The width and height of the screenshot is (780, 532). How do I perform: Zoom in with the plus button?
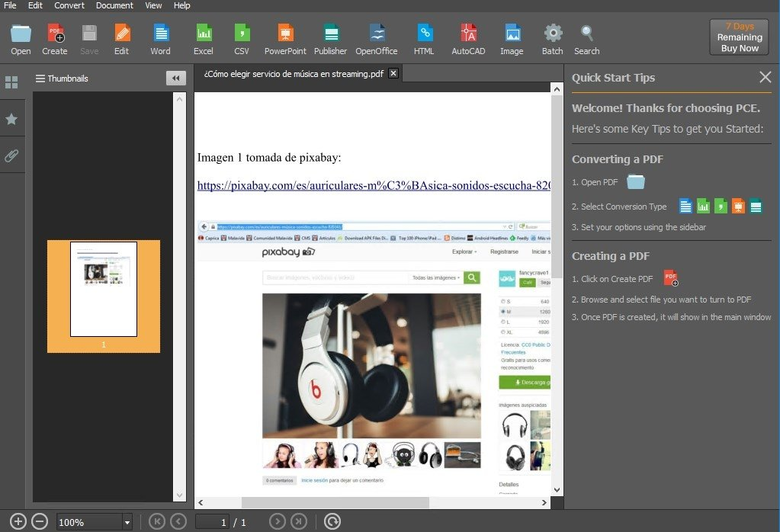[18, 521]
